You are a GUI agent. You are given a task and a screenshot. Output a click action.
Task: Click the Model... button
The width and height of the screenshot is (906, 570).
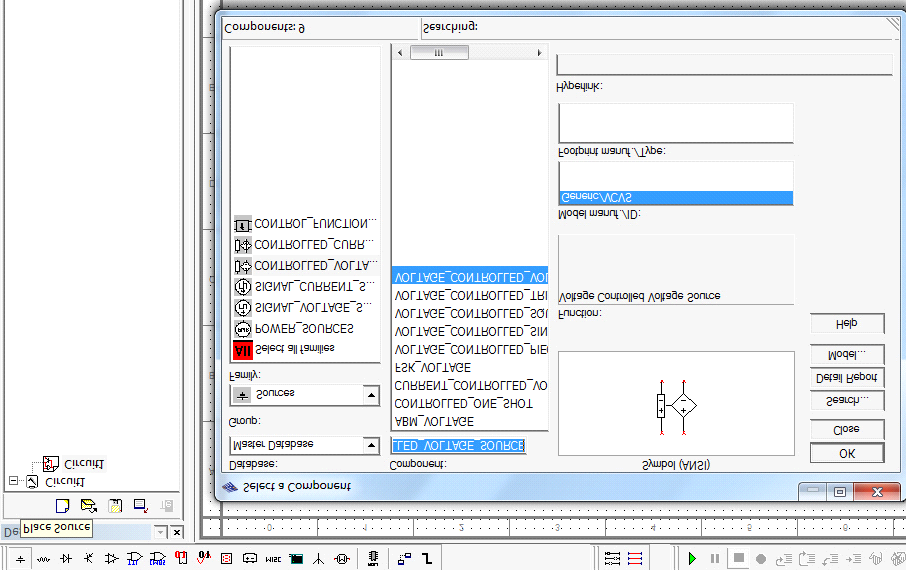click(847, 354)
